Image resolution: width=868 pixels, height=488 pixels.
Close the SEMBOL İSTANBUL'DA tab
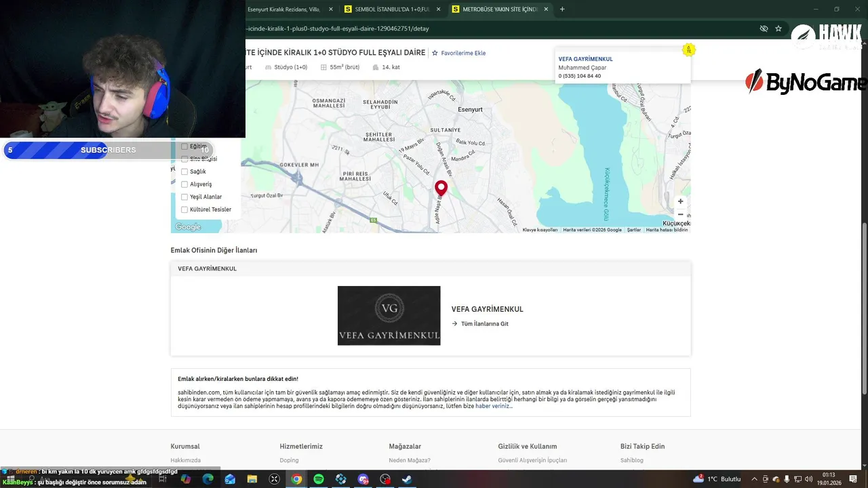438,9
